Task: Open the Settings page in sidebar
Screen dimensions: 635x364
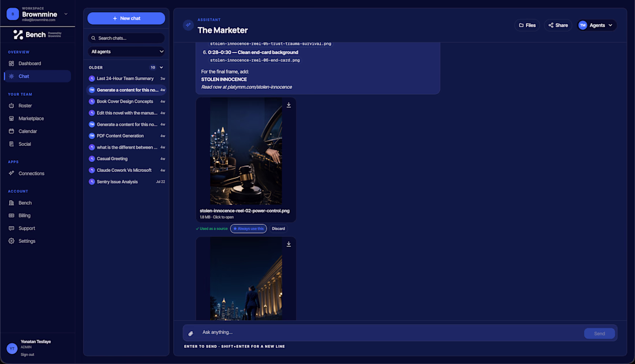Action: [38, 241]
